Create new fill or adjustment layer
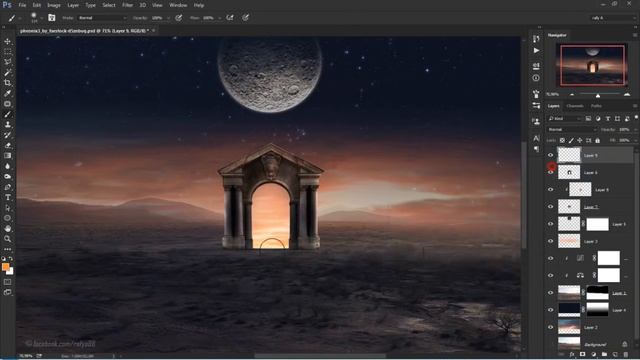Screen dimensions: 640x360 [x=593, y=354]
